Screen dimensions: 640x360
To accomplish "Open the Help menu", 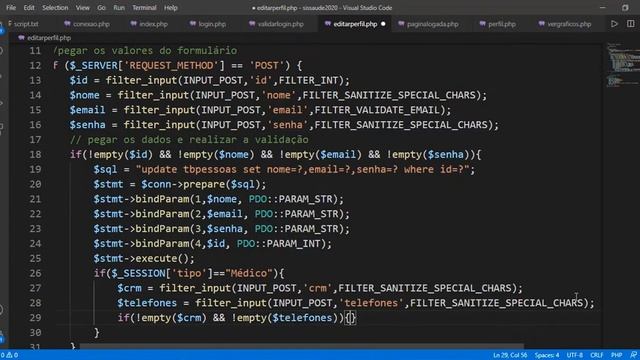I will point(171,8).
